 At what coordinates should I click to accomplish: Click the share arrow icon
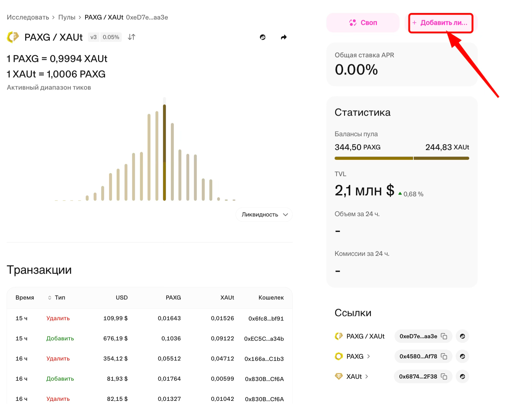click(x=284, y=37)
